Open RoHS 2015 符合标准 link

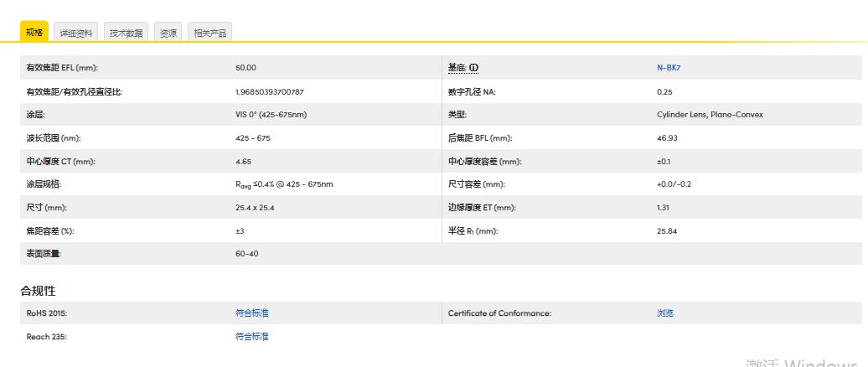click(251, 313)
